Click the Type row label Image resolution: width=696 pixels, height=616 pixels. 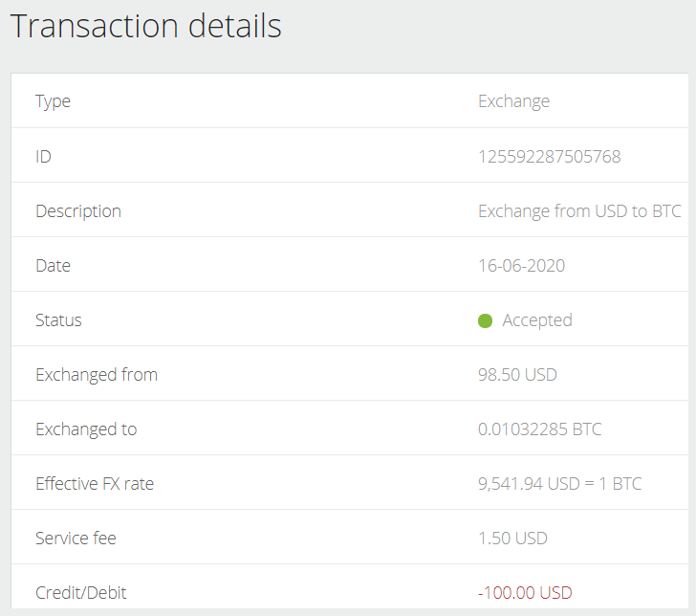(x=53, y=101)
